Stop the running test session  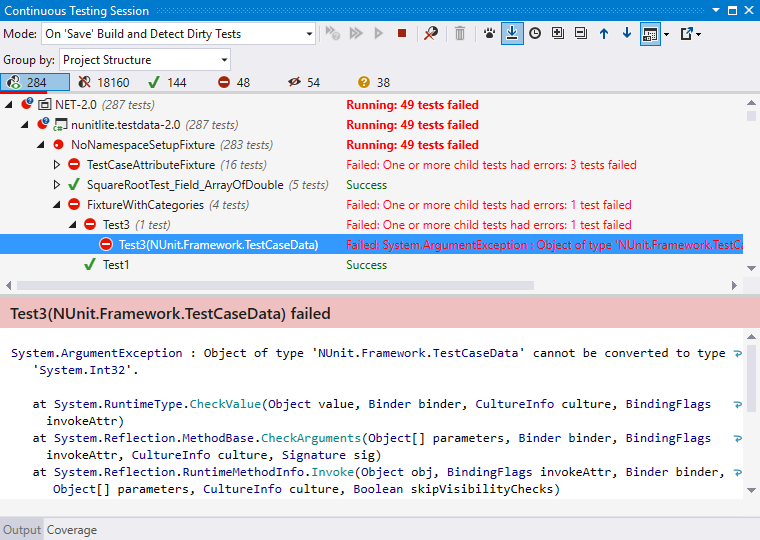click(x=401, y=33)
